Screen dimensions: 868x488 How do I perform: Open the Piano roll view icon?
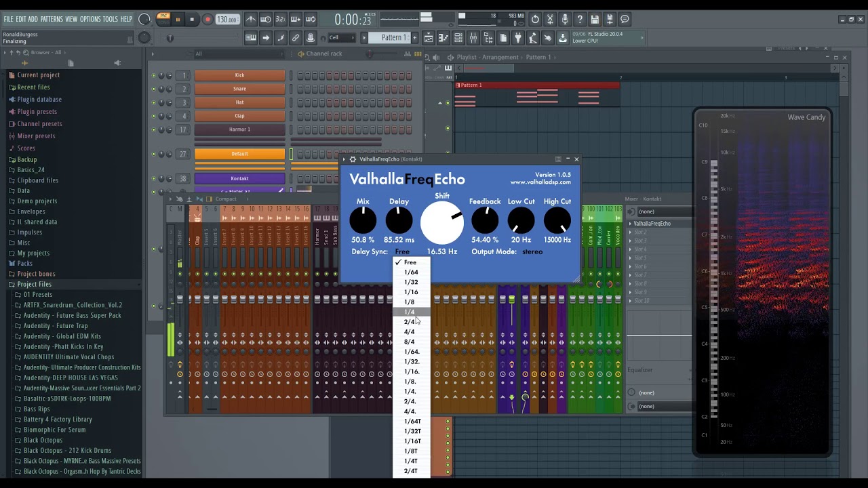(x=443, y=38)
